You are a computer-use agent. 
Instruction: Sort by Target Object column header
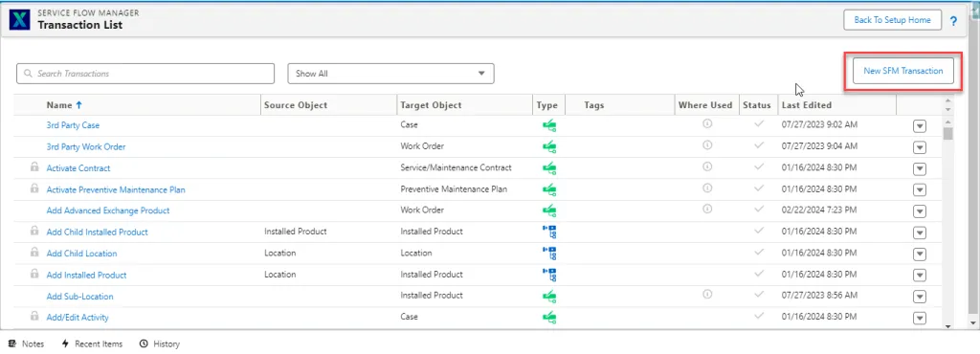(x=431, y=105)
